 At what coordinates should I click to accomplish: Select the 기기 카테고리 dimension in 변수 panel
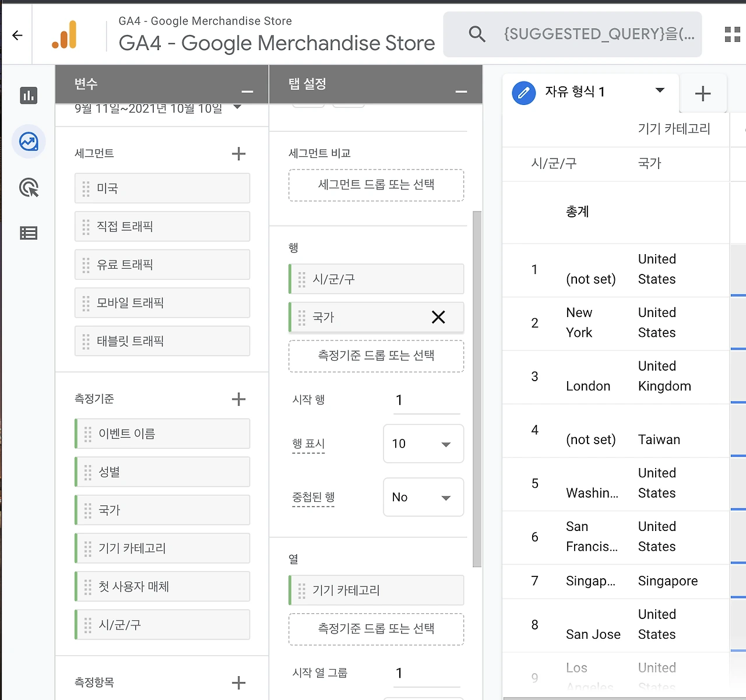pos(163,548)
